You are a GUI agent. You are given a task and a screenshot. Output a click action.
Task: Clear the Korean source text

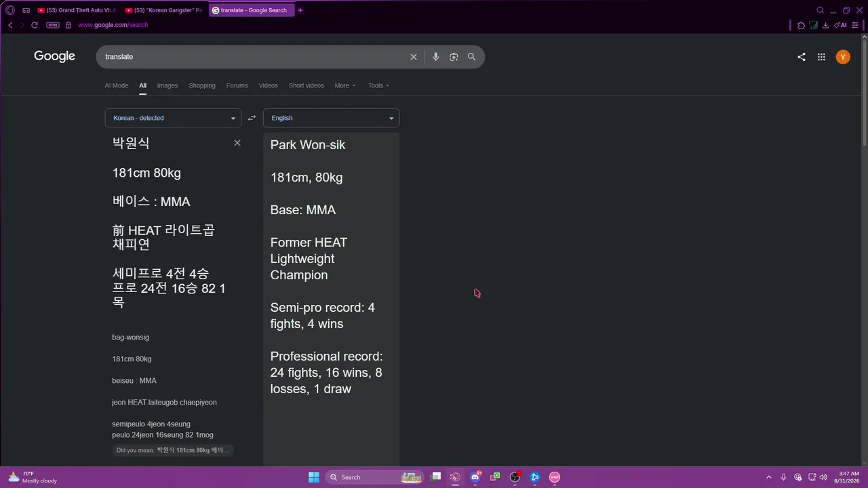[237, 143]
